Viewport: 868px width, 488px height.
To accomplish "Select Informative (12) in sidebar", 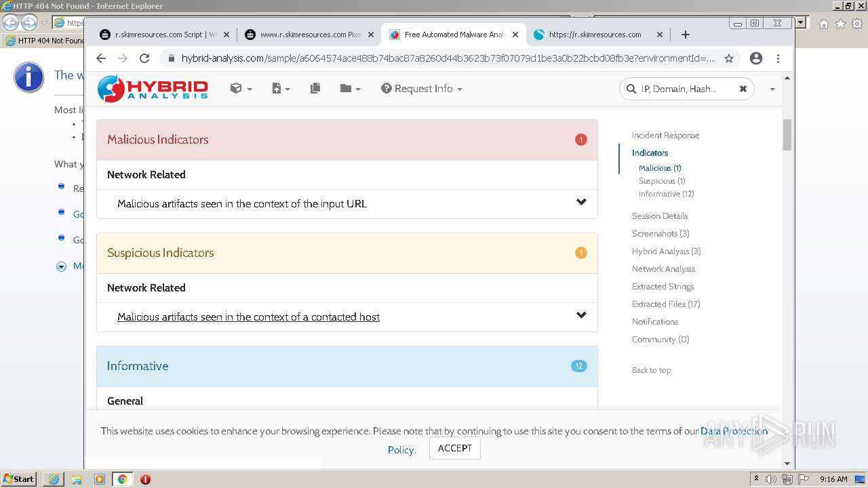I will pos(666,193).
